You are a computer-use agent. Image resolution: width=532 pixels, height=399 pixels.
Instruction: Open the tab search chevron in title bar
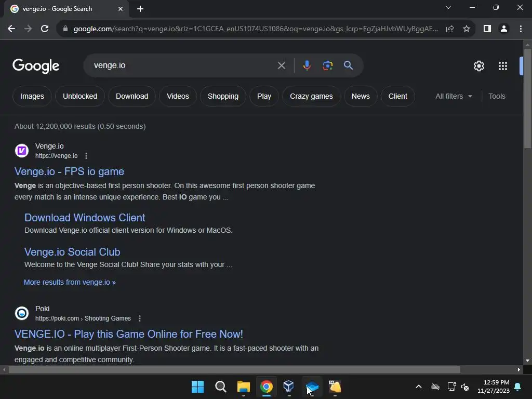(448, 7)
